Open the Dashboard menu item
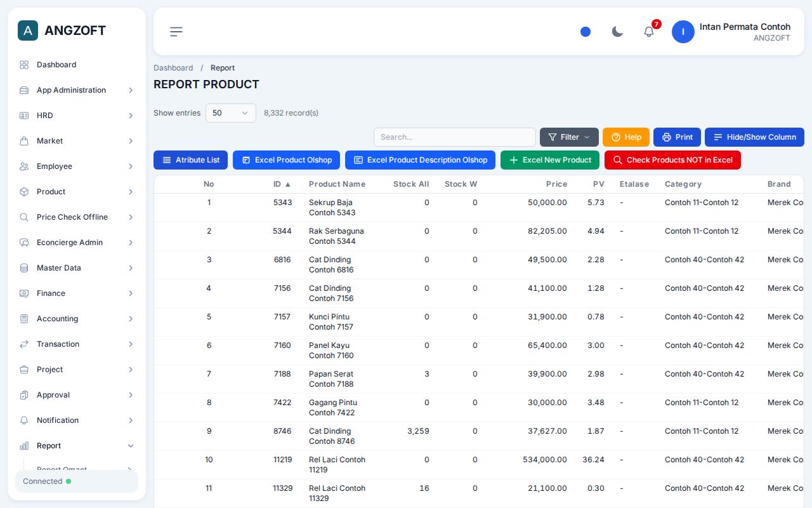The image size is (812, 508). click(x=77, y=65)
